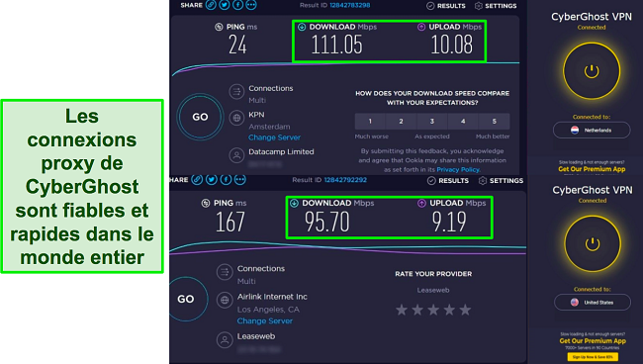Open SETTINGS in the bottom speedtest header
Screen dimensions: 643x364
(x=501, y=181)
